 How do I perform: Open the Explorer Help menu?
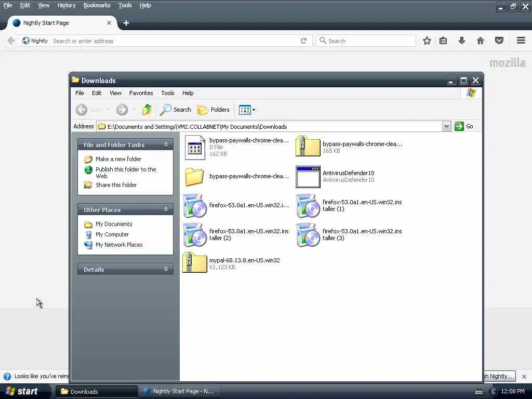click(x=188, y=93)
